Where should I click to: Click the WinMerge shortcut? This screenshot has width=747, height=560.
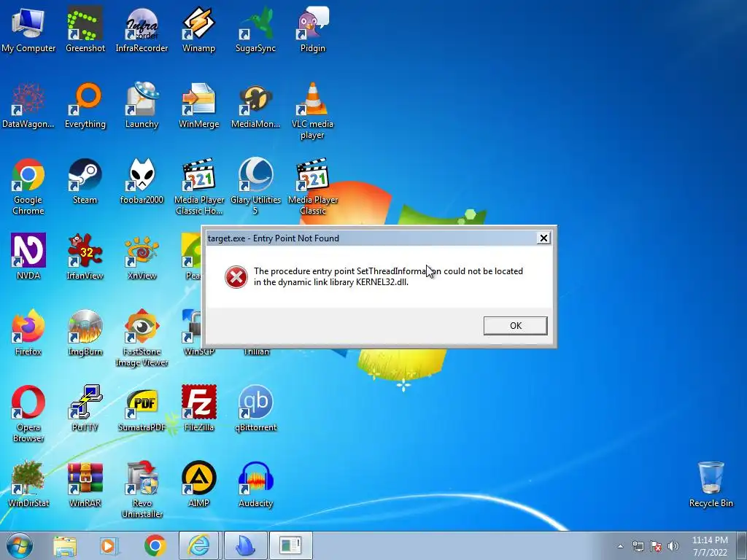tap(198, 105)
